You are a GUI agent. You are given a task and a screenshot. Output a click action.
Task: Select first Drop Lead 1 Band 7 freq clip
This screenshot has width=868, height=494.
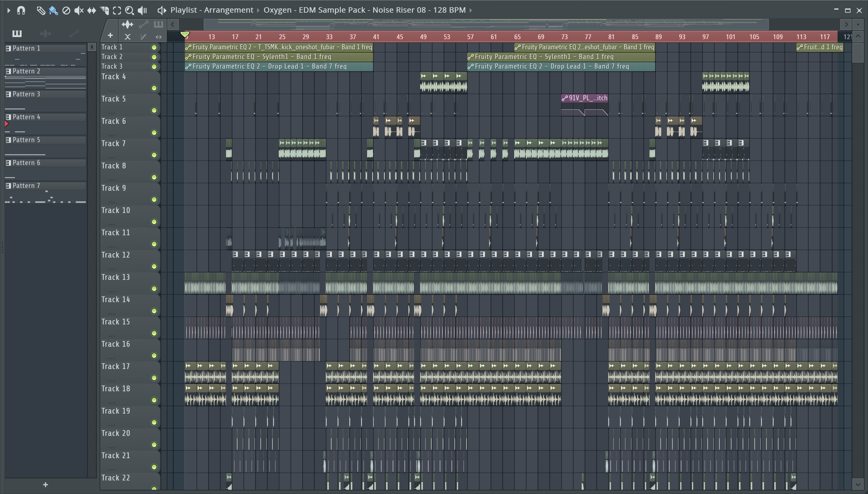pyautogui.click(x=279, y=67)
